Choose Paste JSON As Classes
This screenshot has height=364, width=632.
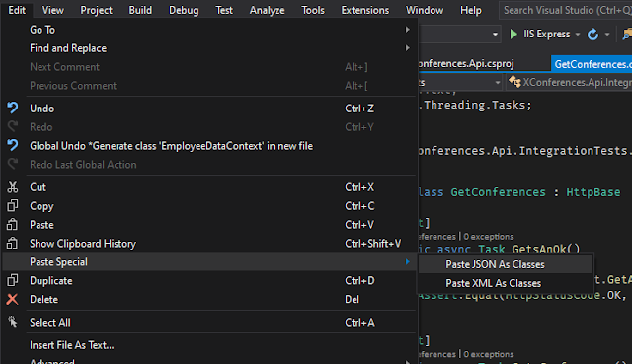(506, 264)
